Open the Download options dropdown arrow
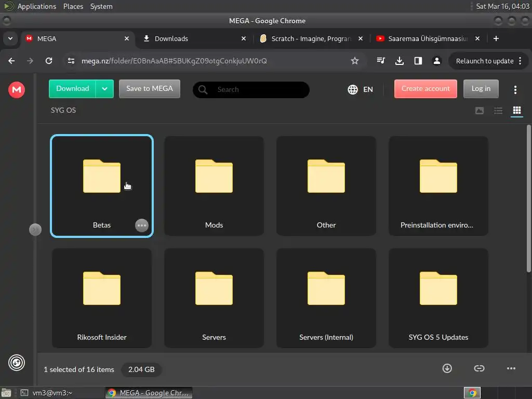This screenshot has height=399, width=532. coord(105,88)
